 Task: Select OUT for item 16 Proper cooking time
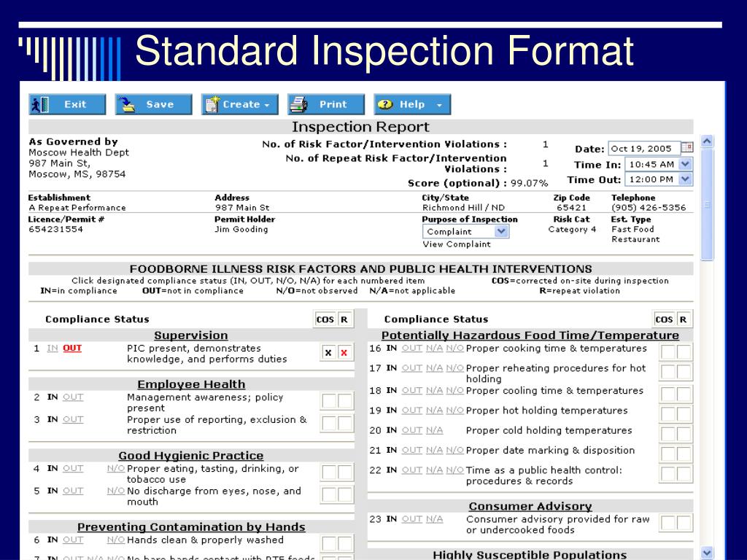(x=412, y=349)
